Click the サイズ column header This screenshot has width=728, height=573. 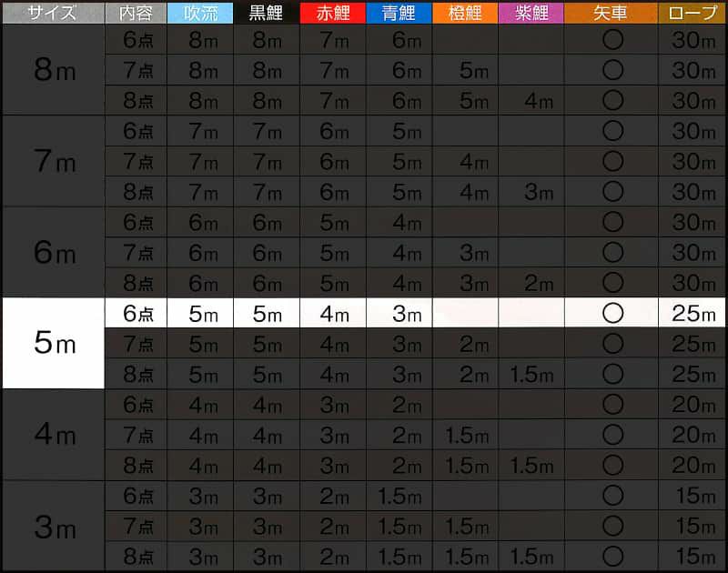[52, 13]
